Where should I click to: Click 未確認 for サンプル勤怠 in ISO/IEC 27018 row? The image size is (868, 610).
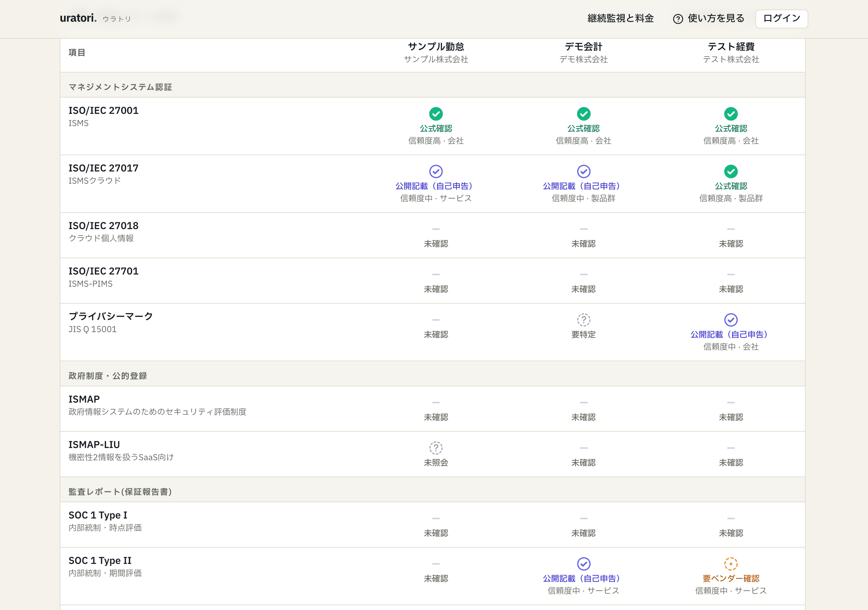(436, 244)
